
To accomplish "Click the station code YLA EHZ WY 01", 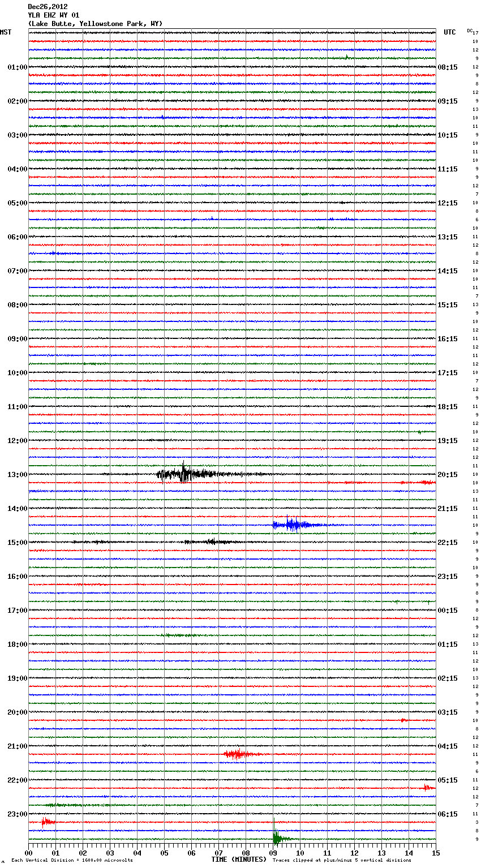I will 54,15.
